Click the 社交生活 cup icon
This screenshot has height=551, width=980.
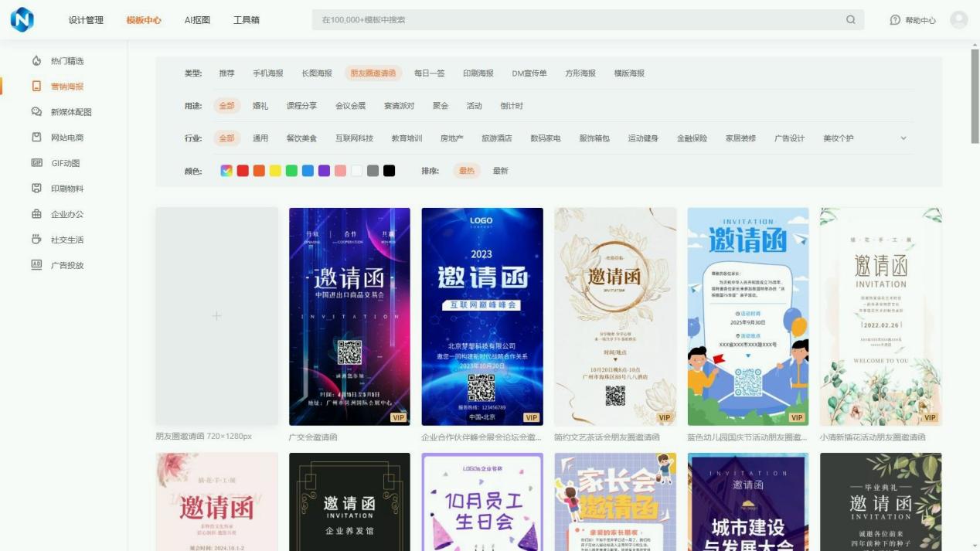coord(36,240)
